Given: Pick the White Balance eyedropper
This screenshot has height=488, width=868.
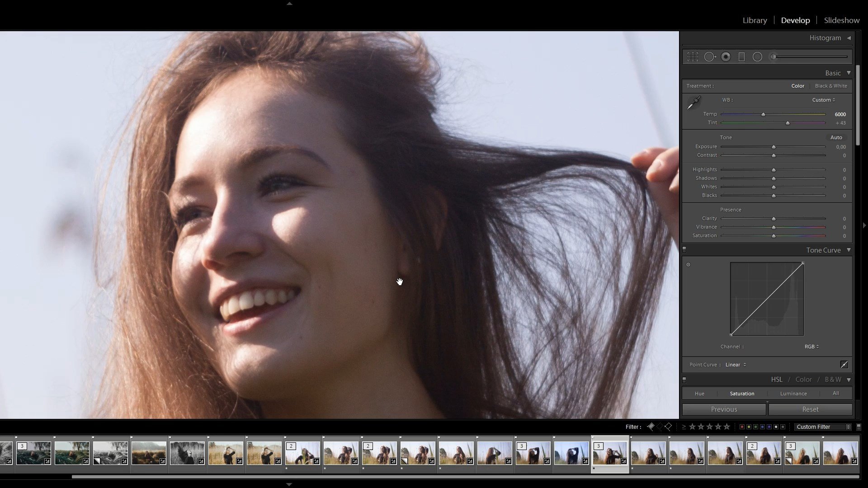Looking at the screenshot, I should (693, 103).
